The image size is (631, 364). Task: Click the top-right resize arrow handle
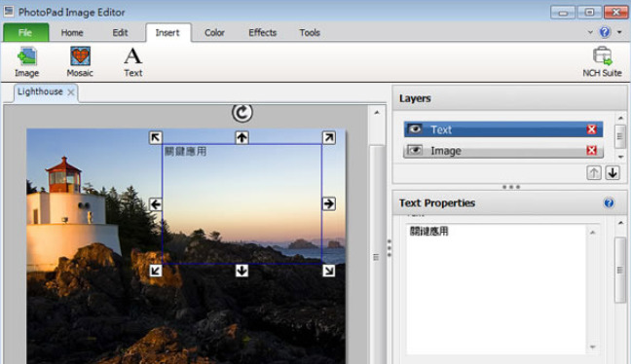[329, 137]
